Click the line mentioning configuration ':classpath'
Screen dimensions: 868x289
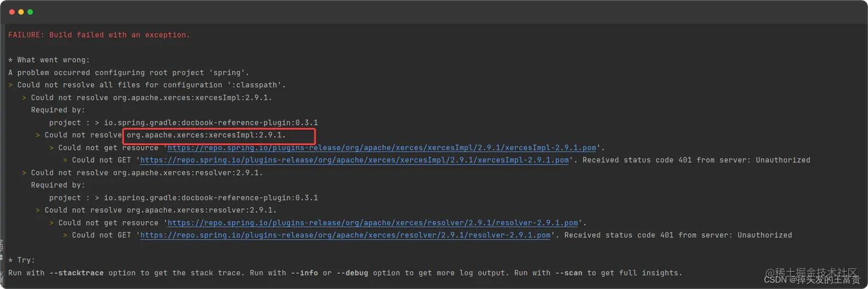[147, 85]
